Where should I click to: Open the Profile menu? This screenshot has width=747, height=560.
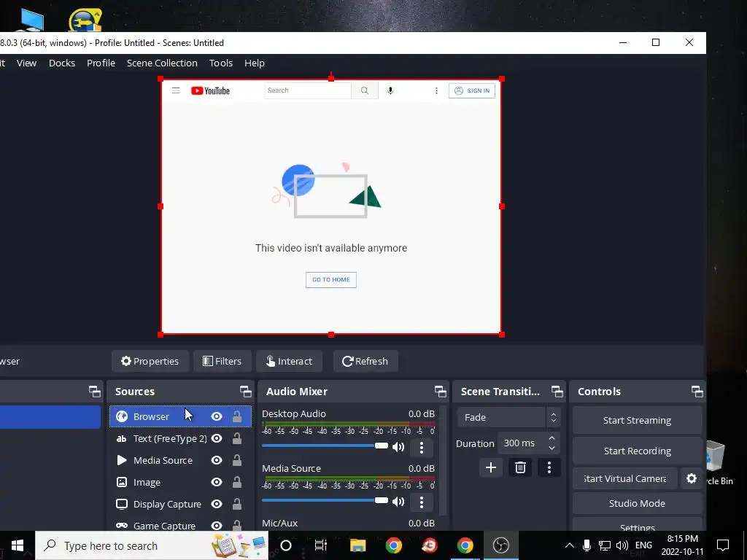(x=101, y=63)
